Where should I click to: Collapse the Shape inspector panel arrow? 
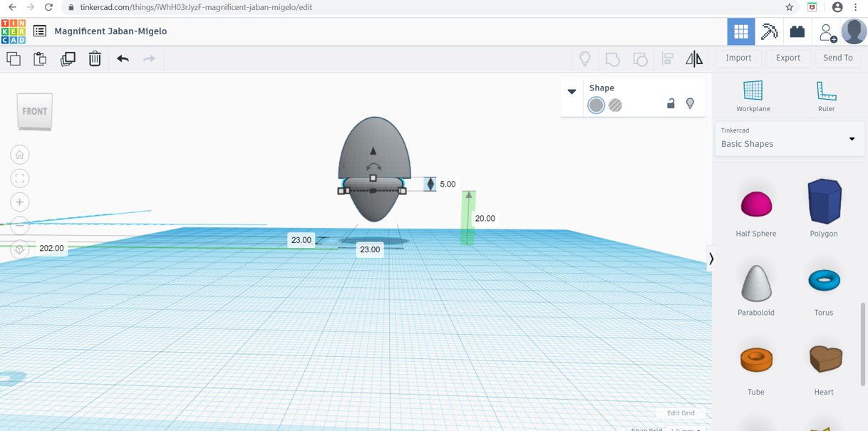[572, 91]
